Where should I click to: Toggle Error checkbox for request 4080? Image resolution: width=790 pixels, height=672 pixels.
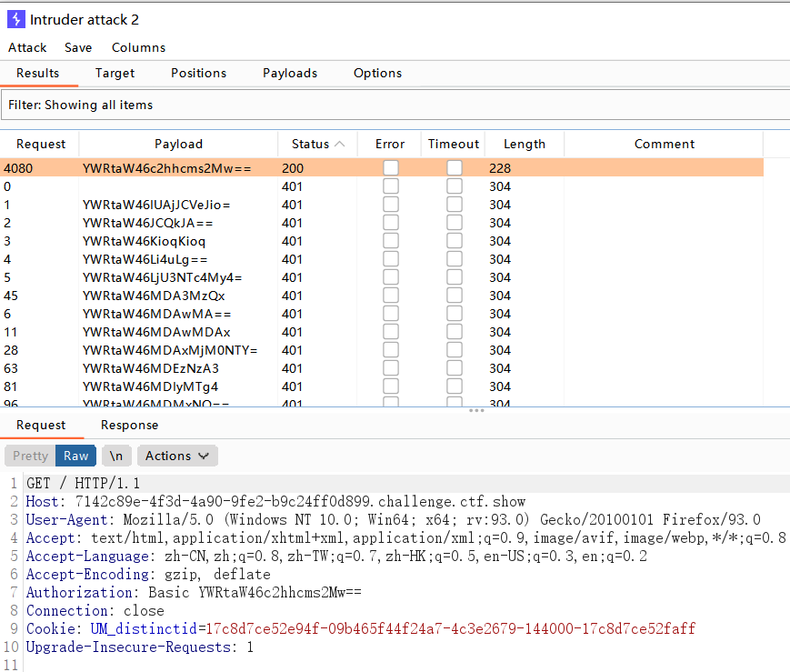[x=391, y=168]
